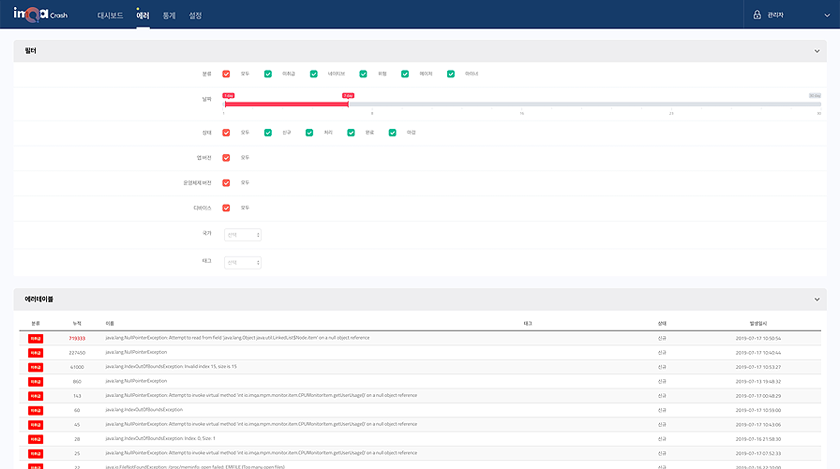This screenshot has width=840, height=469.
Task: Click the red severity badge on the 860 row
Action: click(x=36, y=381)
